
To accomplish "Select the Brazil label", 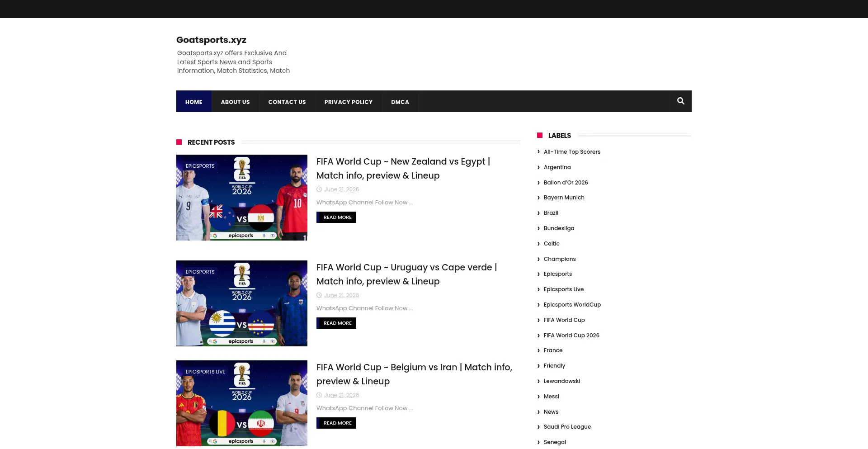I will click(x=551, y=213).
